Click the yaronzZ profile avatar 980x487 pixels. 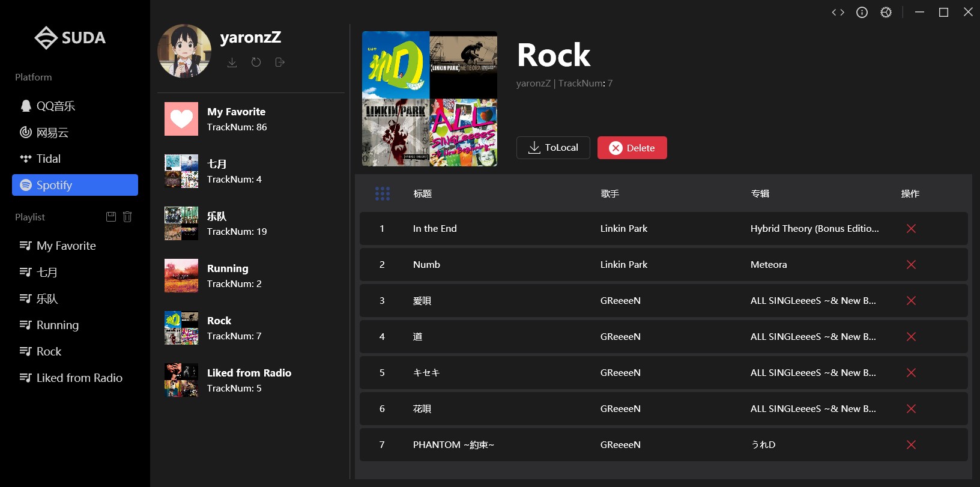[x=184, y=51]
